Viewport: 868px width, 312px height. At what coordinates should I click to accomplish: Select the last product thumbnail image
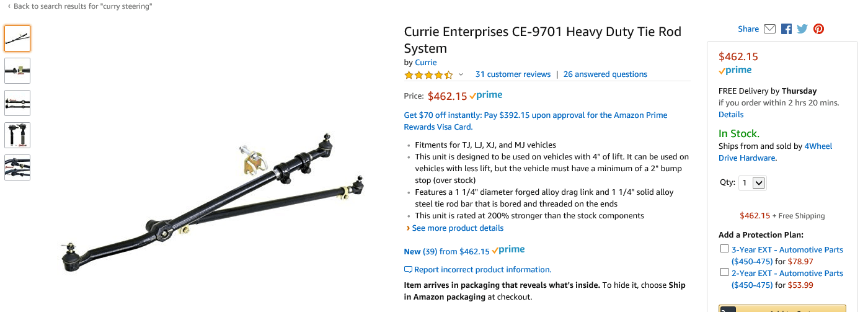coord(17,167)
